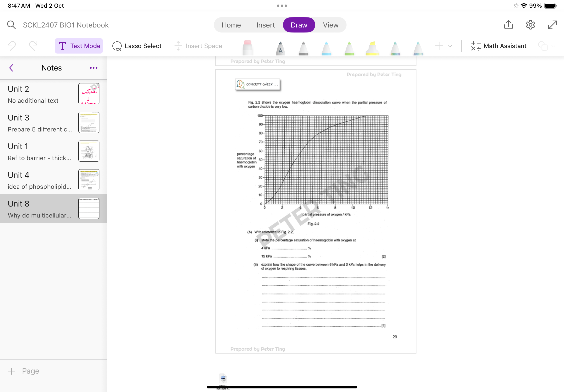Click the search magnifier icon
Image resolution: width=564 pixels, height=392 pixels.
point(11,25)
